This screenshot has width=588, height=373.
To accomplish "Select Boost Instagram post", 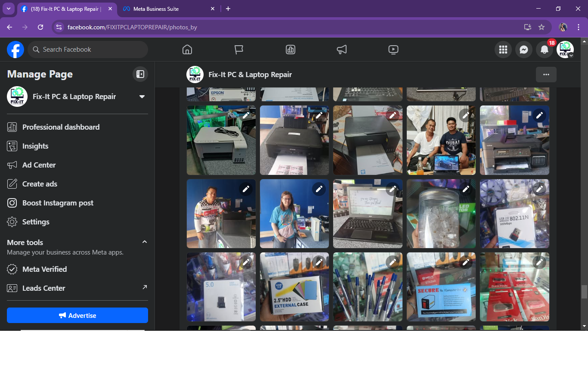I will coord(77,203).
